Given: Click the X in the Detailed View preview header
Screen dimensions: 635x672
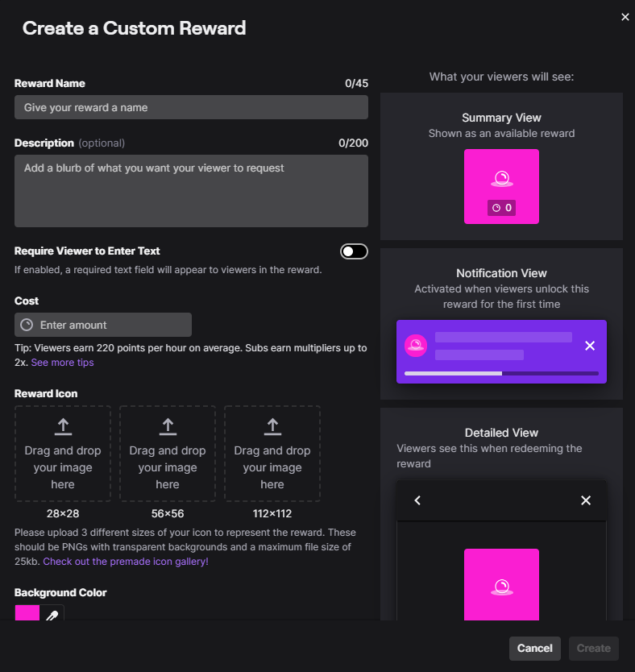Looking at the screenshot, I should pos(586,500).
